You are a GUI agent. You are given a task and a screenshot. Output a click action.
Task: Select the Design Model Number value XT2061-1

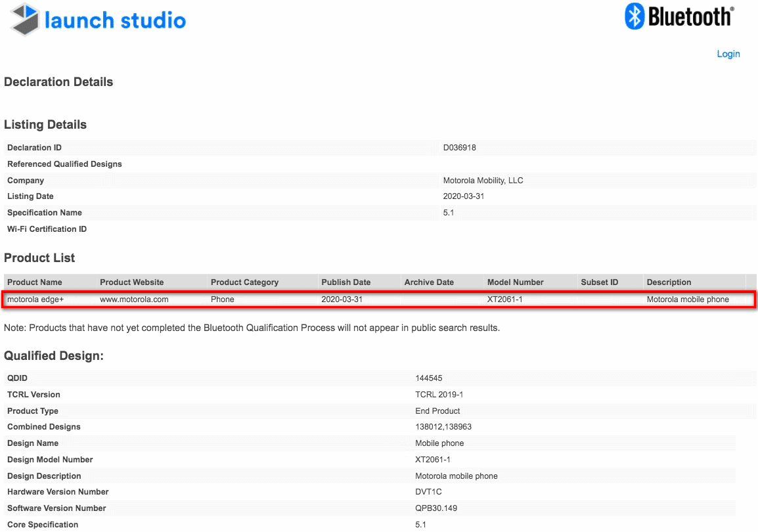pos(433,460)
